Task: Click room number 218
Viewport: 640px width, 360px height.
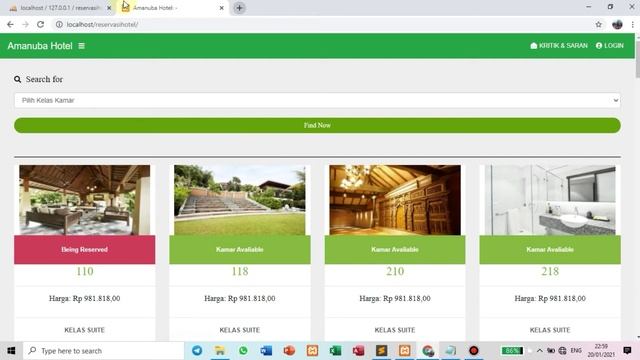Action: (550, 271)
